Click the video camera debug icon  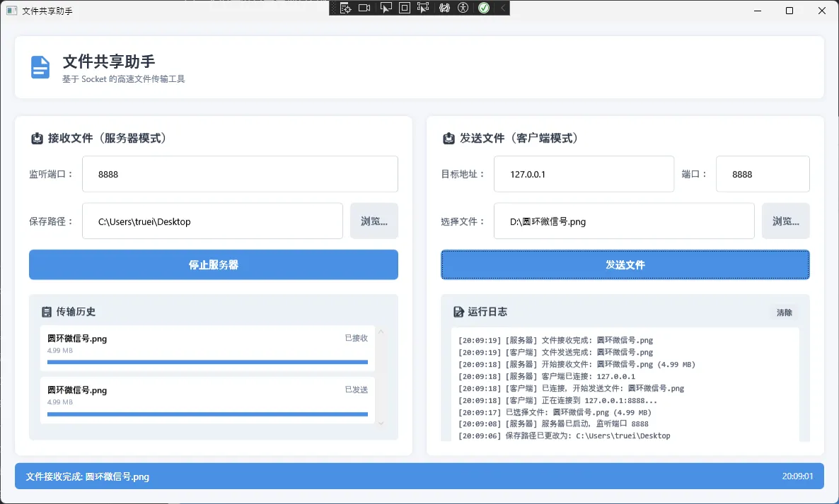[364, 8]
